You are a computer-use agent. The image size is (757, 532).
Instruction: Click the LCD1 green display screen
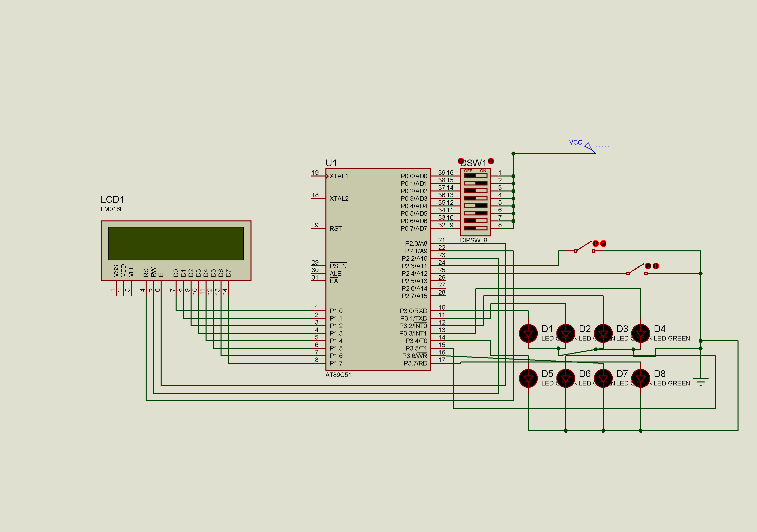coord(176,243)
